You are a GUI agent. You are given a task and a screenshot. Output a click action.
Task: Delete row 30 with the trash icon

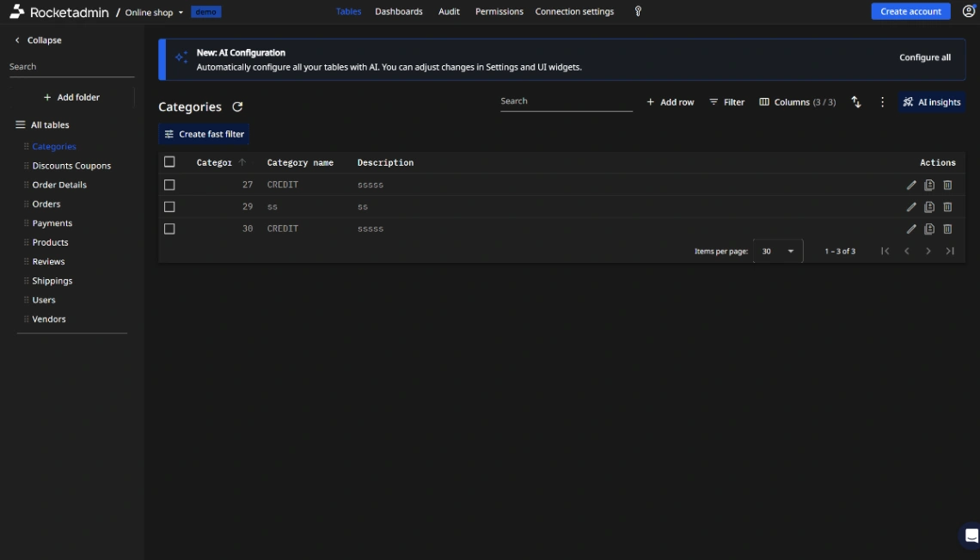[x=947, y=229]
